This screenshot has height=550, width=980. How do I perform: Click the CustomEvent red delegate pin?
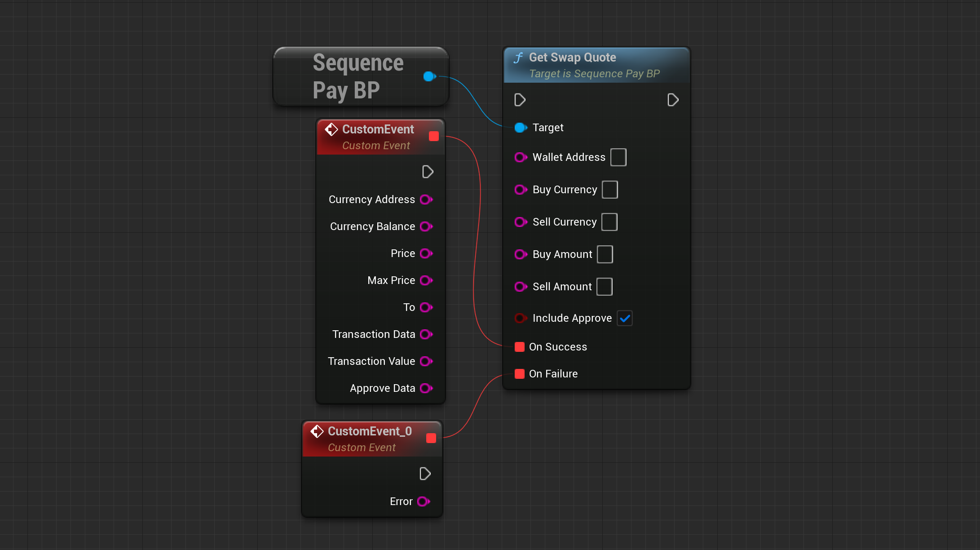coord(433,136)
